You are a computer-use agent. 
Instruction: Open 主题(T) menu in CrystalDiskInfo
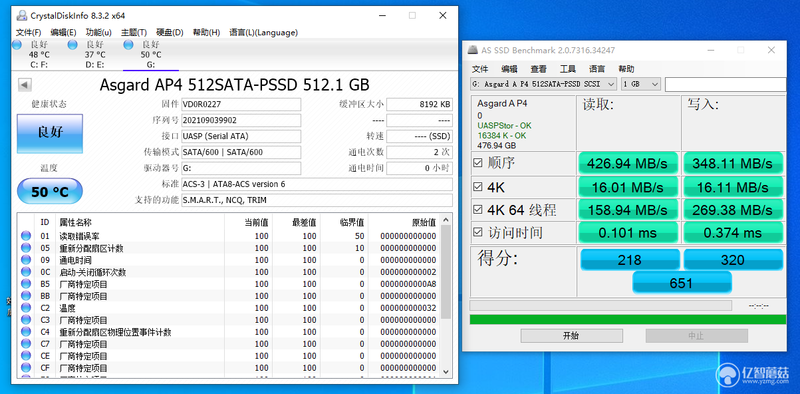pos(134,32)
